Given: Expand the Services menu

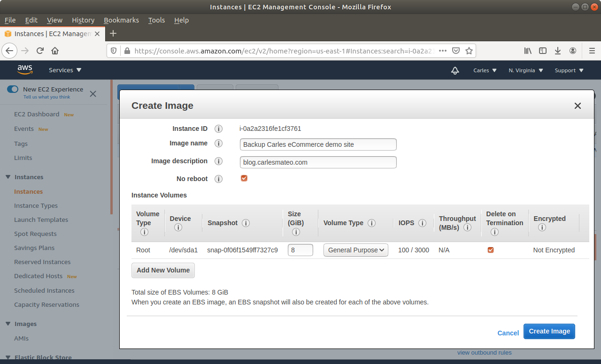Looking at the screenshot, I should point(65,70).
